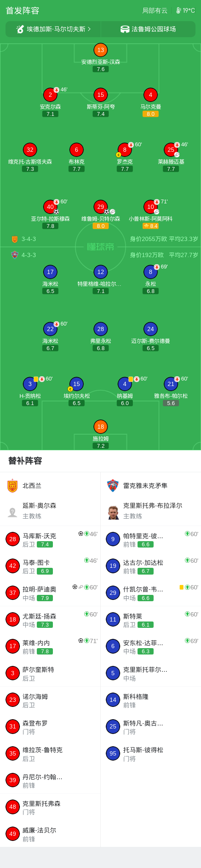This screenshot has height=868, width=201.
Task: Select player 29 维鲁姆-贝特尔森 jersey
Action: 101,207
